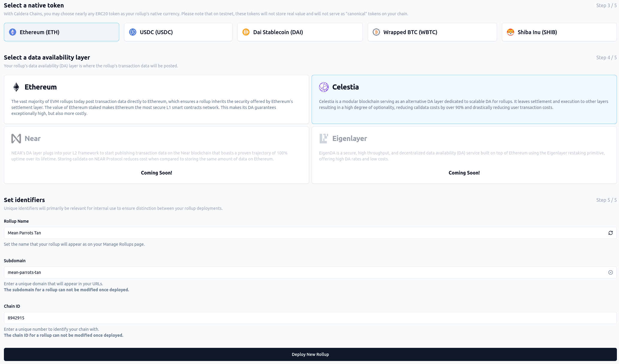
Task: Pick Shiba Inu (SHIB) as native currency
Action: click(559, 32)
